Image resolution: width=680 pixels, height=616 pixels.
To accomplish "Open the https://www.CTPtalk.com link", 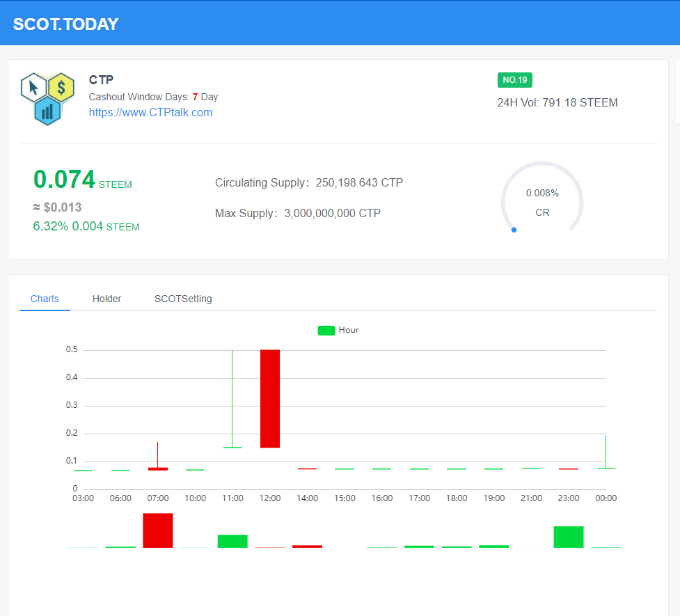I will point(150,112).
